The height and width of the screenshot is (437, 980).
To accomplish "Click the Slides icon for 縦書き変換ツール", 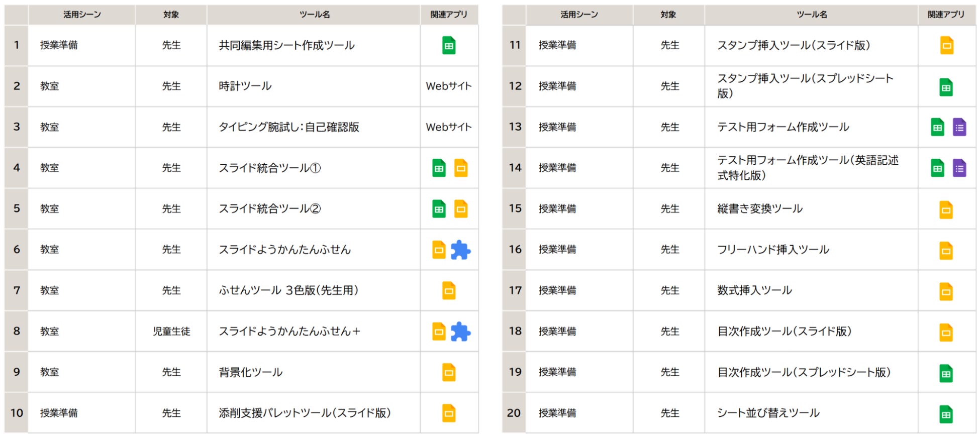I will [946, 209].
